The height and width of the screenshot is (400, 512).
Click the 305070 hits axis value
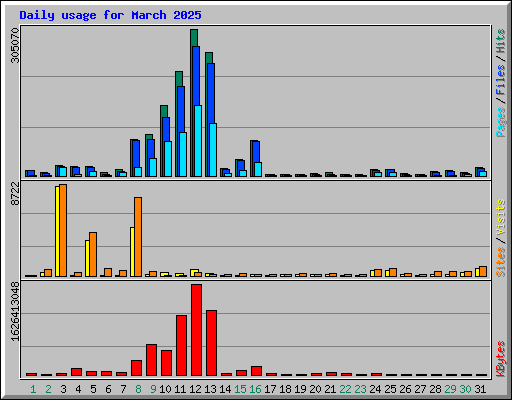click(15, 45)
